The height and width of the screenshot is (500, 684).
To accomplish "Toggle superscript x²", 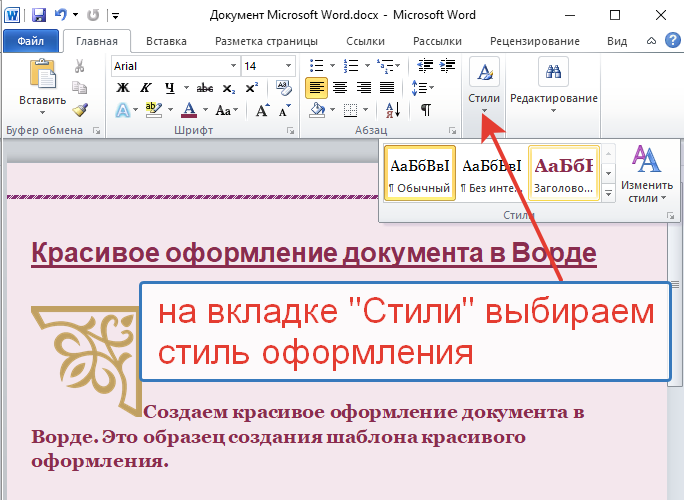I will pyautogui.click(x=251, y=88).
